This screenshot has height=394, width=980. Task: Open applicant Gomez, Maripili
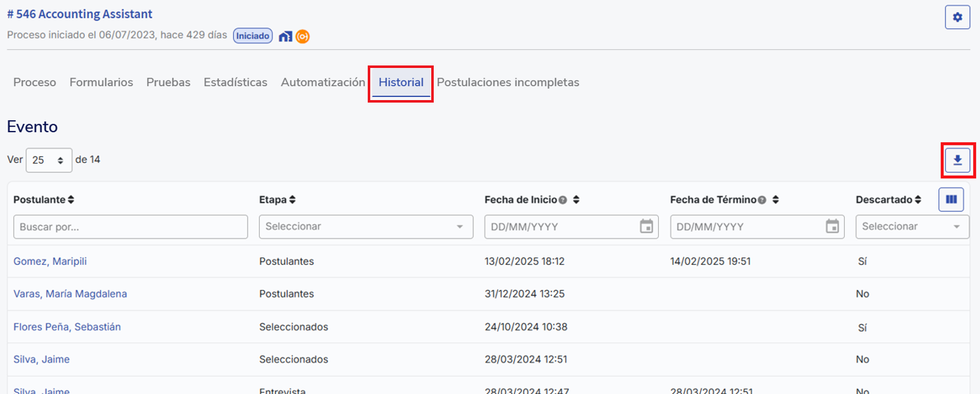[x=50, y=261]
